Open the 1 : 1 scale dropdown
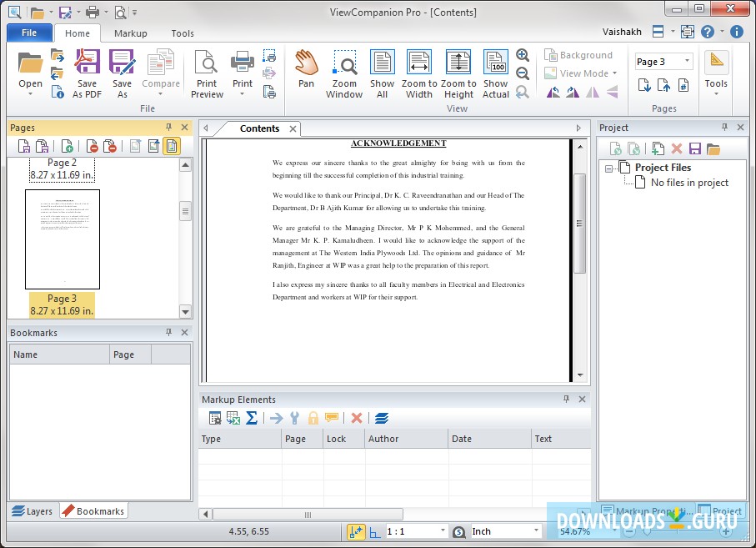This screenshot has width=756, height=548. 443,531
